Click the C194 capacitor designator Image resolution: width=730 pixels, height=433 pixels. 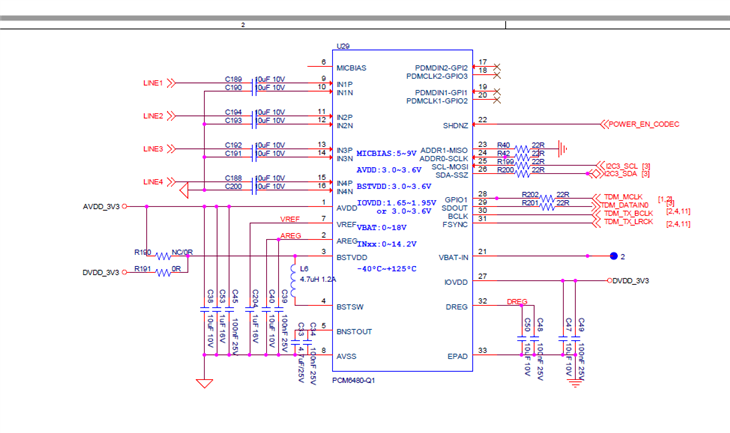point(233,112)
